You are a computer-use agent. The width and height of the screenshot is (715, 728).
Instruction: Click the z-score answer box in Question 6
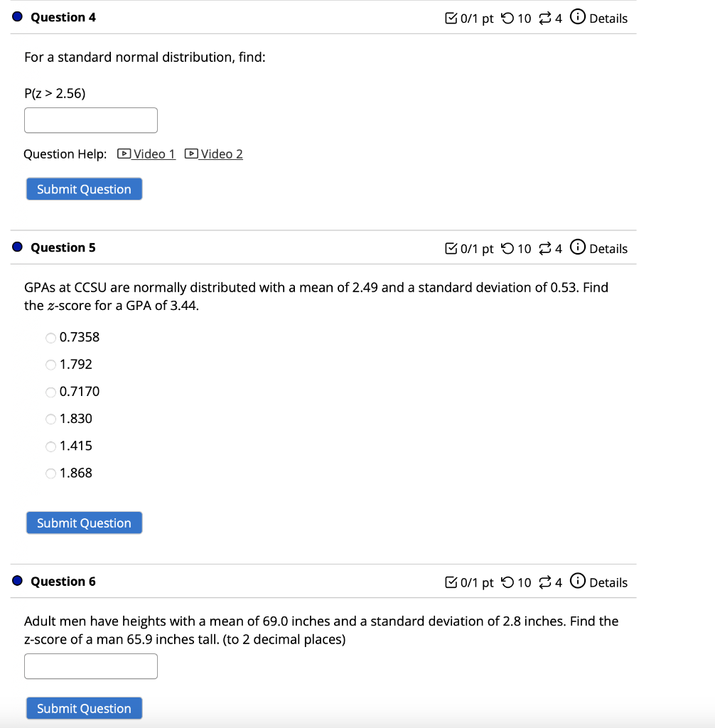coord(90,665)
